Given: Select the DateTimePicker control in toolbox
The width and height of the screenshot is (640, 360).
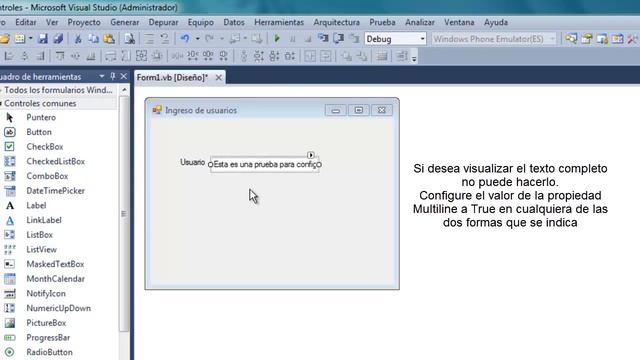Looking at the screenshot, I should coord(55,191).
